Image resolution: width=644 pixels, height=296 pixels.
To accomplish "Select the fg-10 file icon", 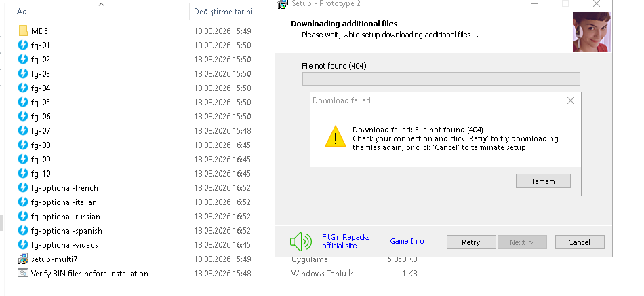I will coord(23,174).
